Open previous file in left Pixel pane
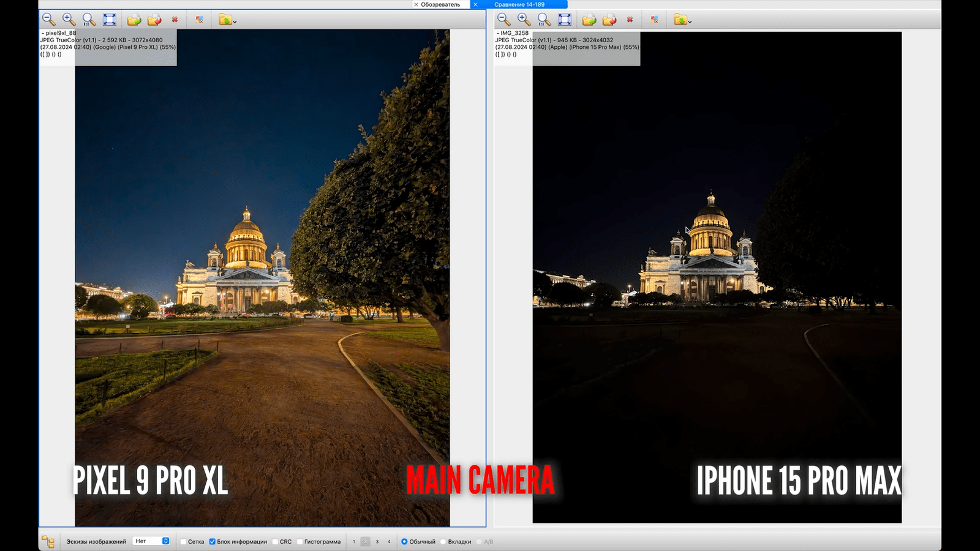Viewport: 980px width, 551px height. pos(154,20)
